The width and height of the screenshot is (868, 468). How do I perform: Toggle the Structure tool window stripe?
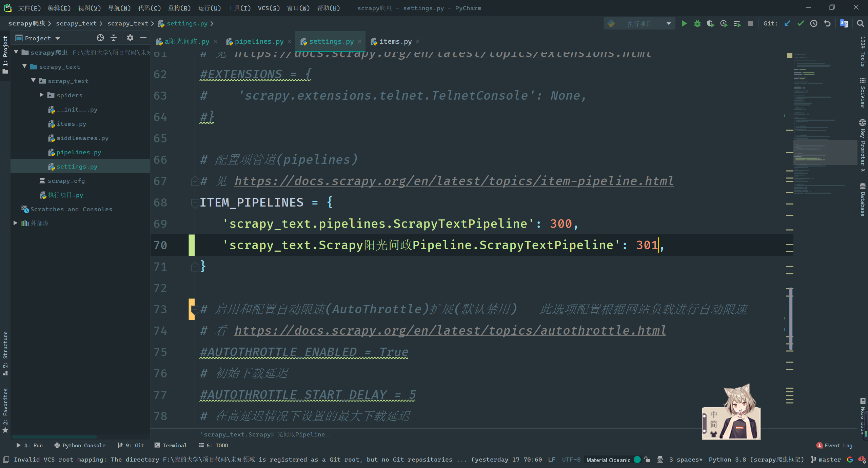coord(5,353)
